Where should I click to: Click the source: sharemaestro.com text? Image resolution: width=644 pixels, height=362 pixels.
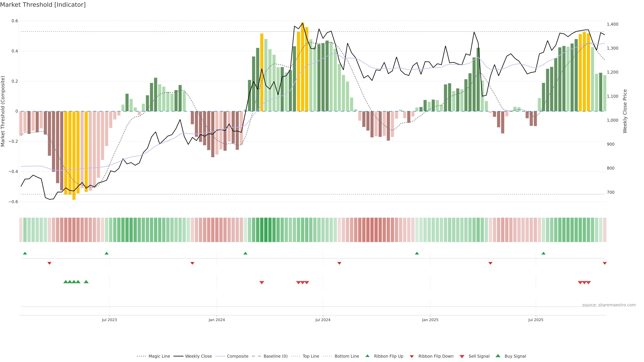coord(609,305)
